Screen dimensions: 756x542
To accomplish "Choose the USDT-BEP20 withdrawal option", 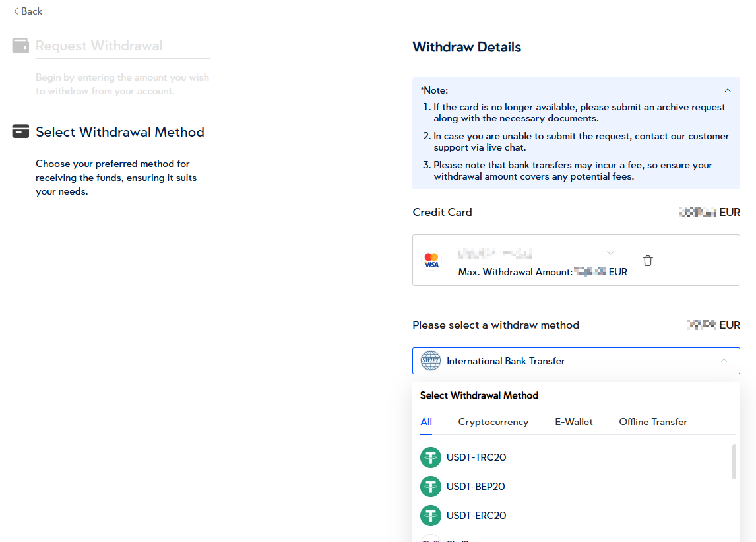I will point(475,487).
